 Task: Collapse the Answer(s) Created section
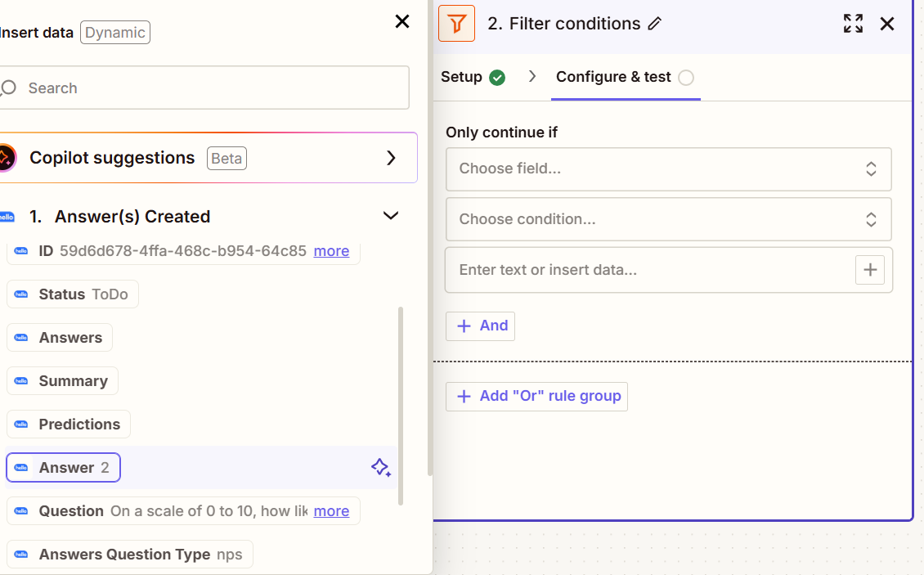point(391,216)
